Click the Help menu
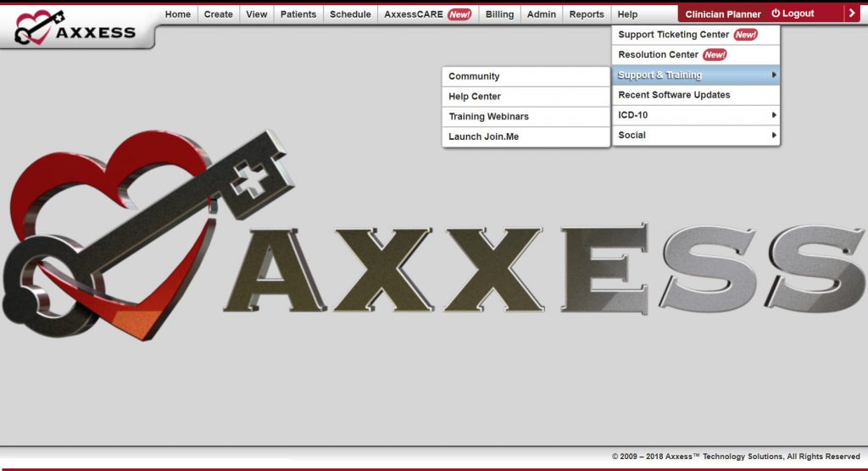 pyautogui.click(x=627, y=14)
